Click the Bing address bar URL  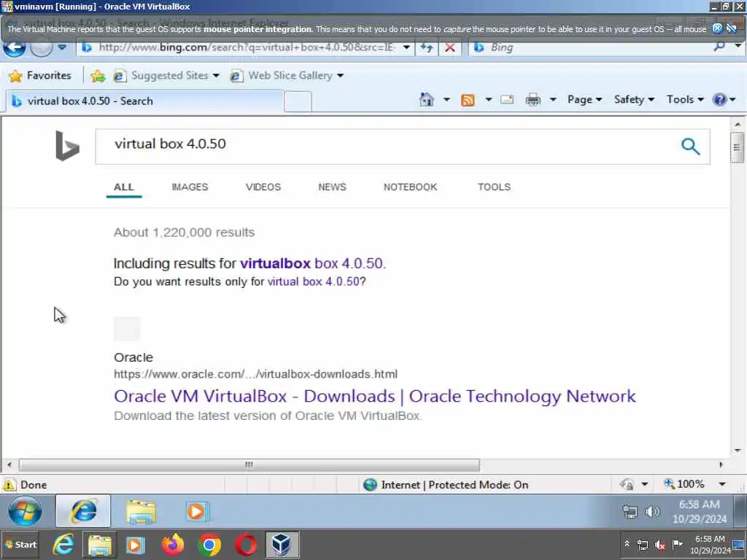247,47
